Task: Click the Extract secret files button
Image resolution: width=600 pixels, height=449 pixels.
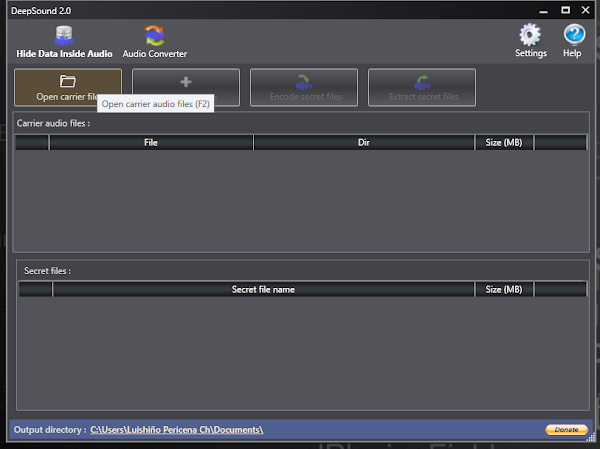Action: (x=422, y=87)
